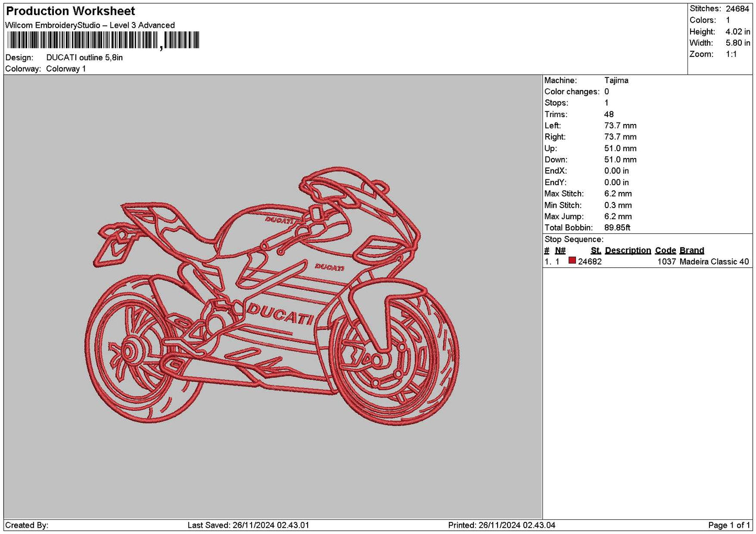The width and height of the screenshot is (756, 534).
Task: Click the 'Color changes:' label
Action: (572, 92)
